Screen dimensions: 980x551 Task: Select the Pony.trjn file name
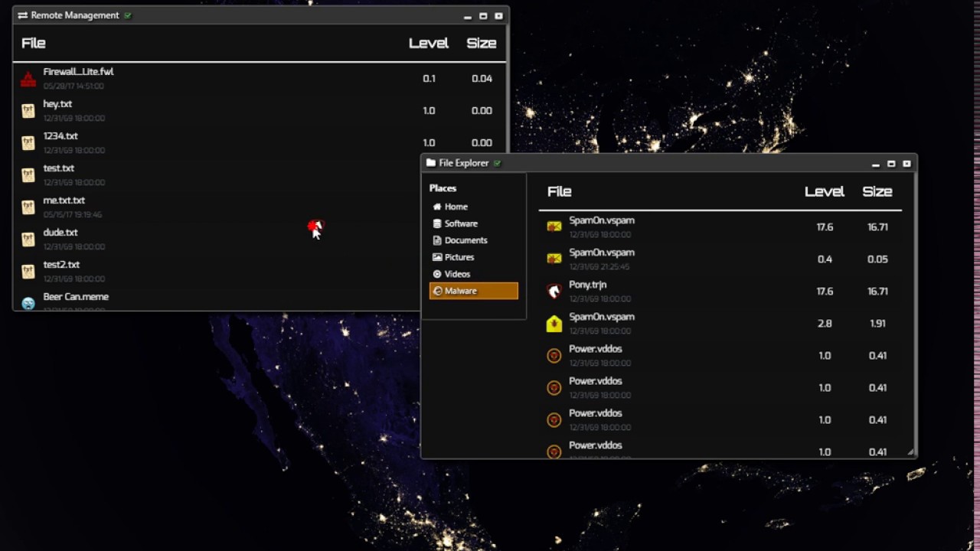(588, 285)
